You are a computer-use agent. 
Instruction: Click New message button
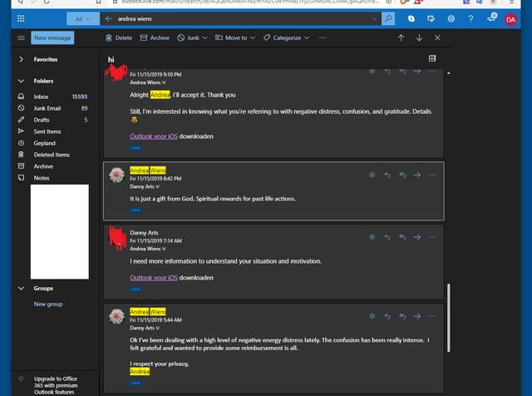[x=52, y=37]
